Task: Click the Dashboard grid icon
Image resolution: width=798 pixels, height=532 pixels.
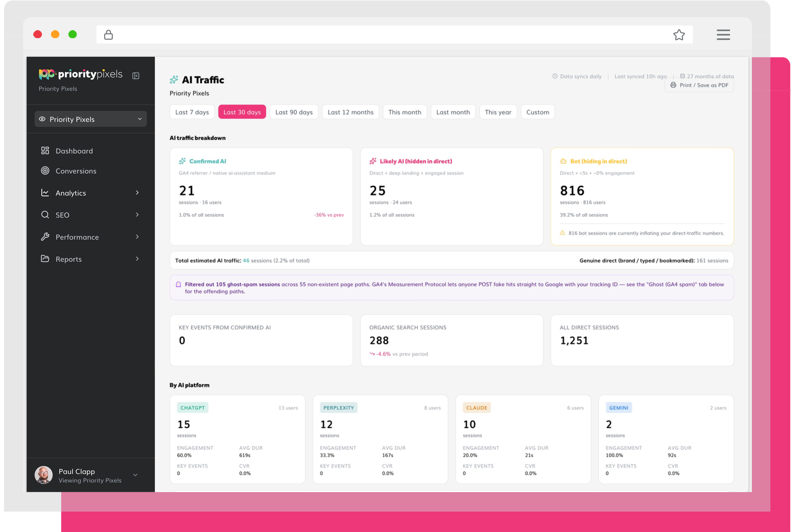Action: [45, 151]
